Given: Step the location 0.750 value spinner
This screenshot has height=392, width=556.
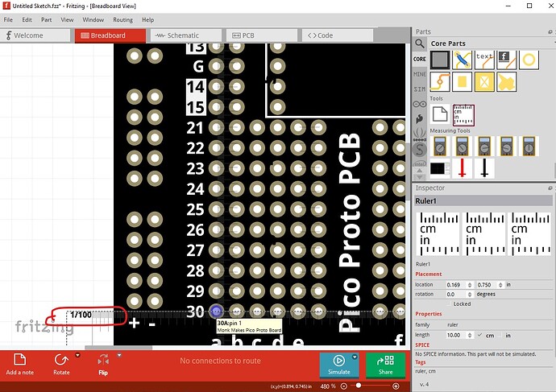Looking at the screenshot, I should point(500,285).
